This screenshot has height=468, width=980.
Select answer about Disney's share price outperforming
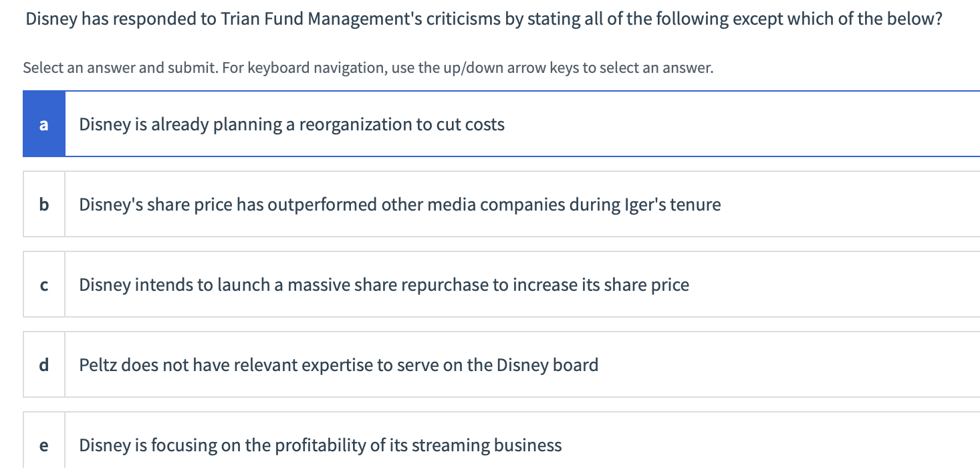pyautogui.click(x=400, y=204)
